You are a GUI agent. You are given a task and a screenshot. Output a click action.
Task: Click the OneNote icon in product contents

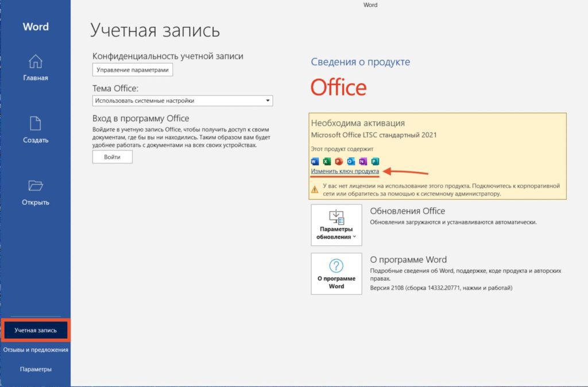(363, 161)
